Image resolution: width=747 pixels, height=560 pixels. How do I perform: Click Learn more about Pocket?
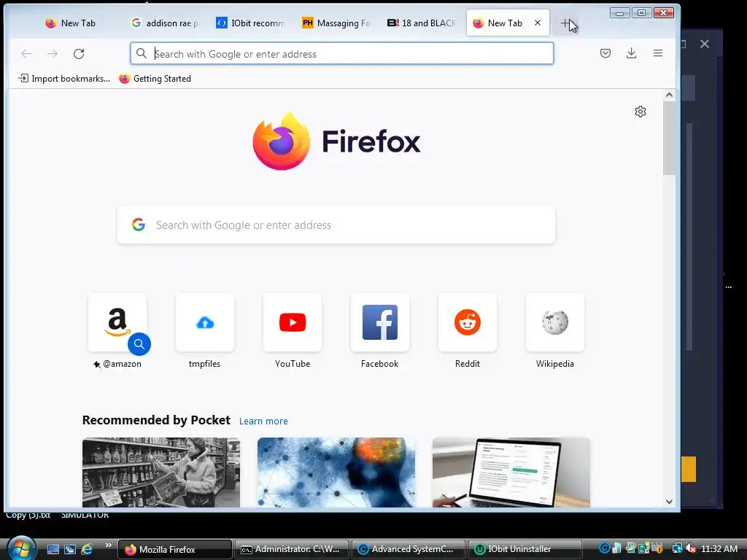[263, 421]
